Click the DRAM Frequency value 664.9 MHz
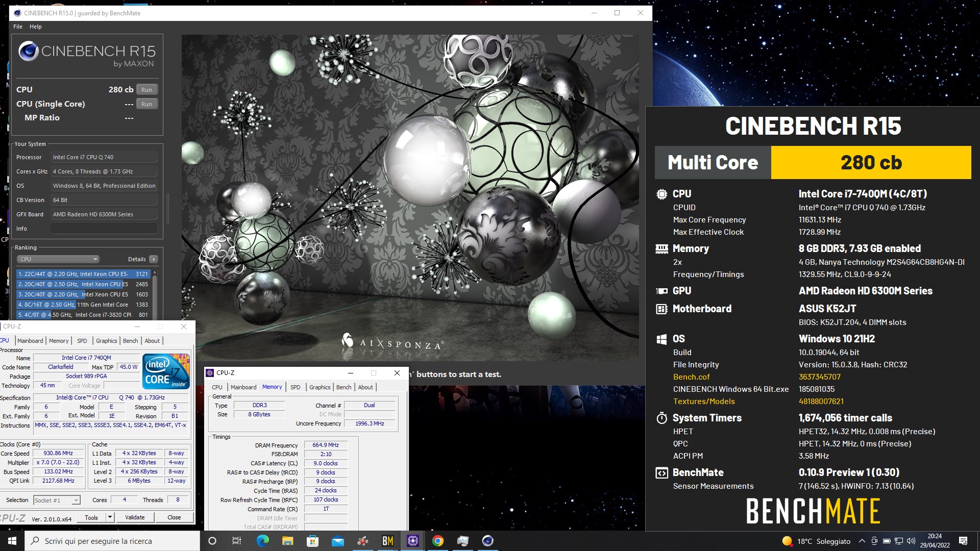This screenshot has height=551, width=980. point(326,445)
